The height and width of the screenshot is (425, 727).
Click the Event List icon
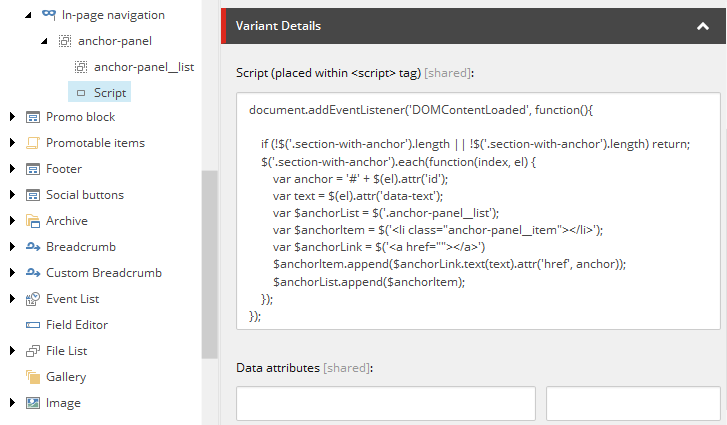point(33,299)
